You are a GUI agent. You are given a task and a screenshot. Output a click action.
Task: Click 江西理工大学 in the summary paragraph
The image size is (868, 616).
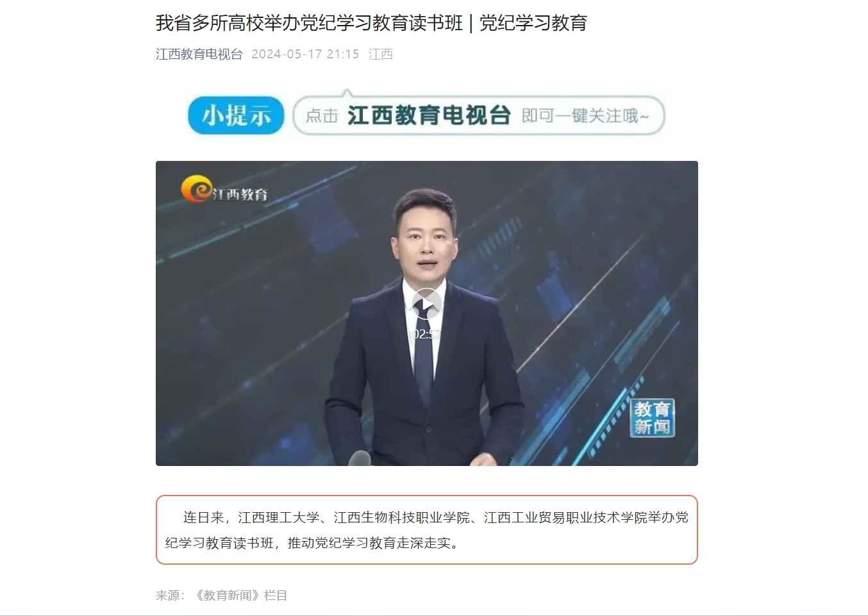pyautogui.click(x=279, y=517)
